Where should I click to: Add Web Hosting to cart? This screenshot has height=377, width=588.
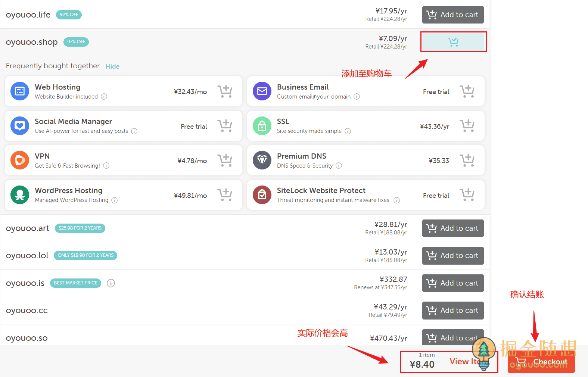pyautogui.click(x=225, y=91)
